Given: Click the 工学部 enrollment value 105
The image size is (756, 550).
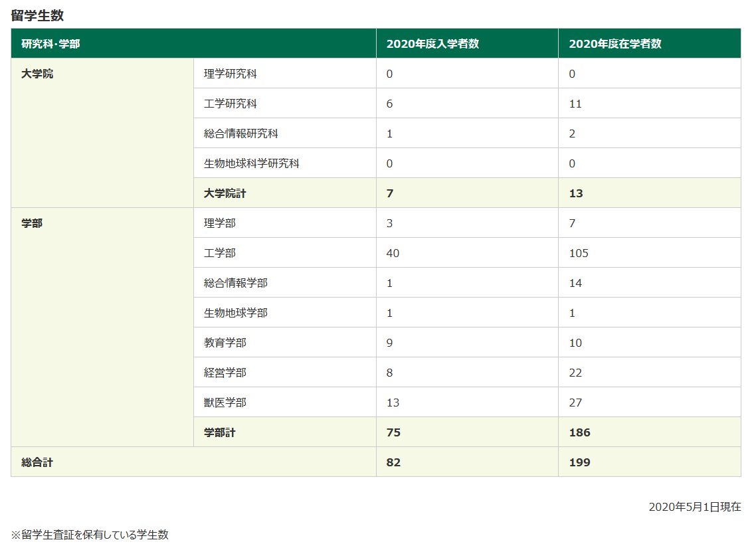Looking at the screenshot, I should 576,252.
